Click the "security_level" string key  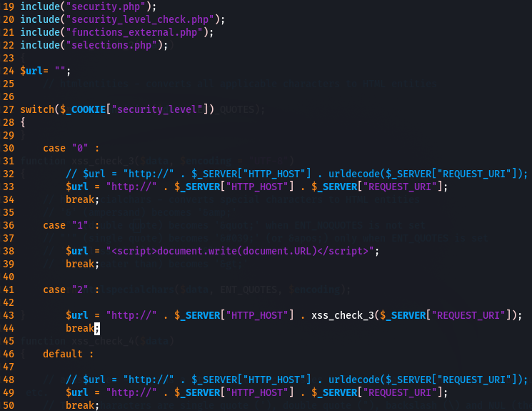[x=157, y=109]
